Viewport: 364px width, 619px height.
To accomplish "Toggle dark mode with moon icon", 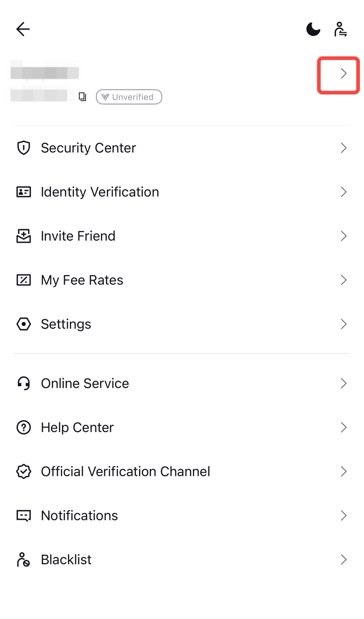I will (x=313, y=29).
